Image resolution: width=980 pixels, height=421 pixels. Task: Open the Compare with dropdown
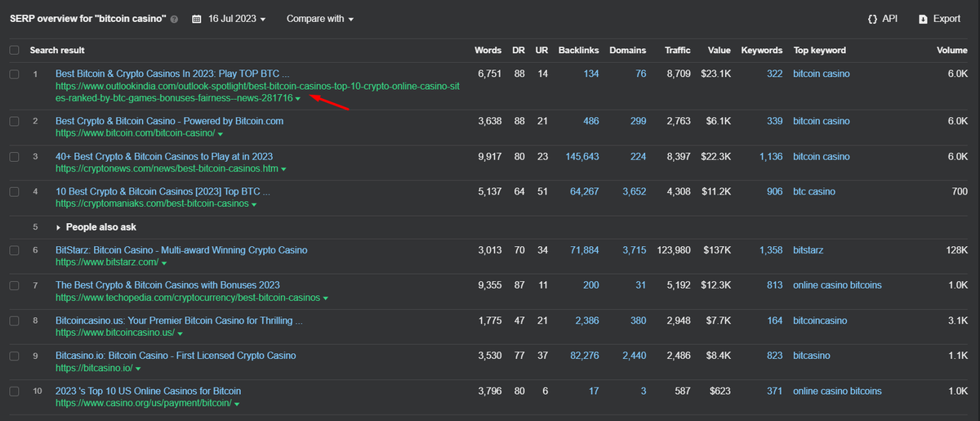[x=320, y=19]
